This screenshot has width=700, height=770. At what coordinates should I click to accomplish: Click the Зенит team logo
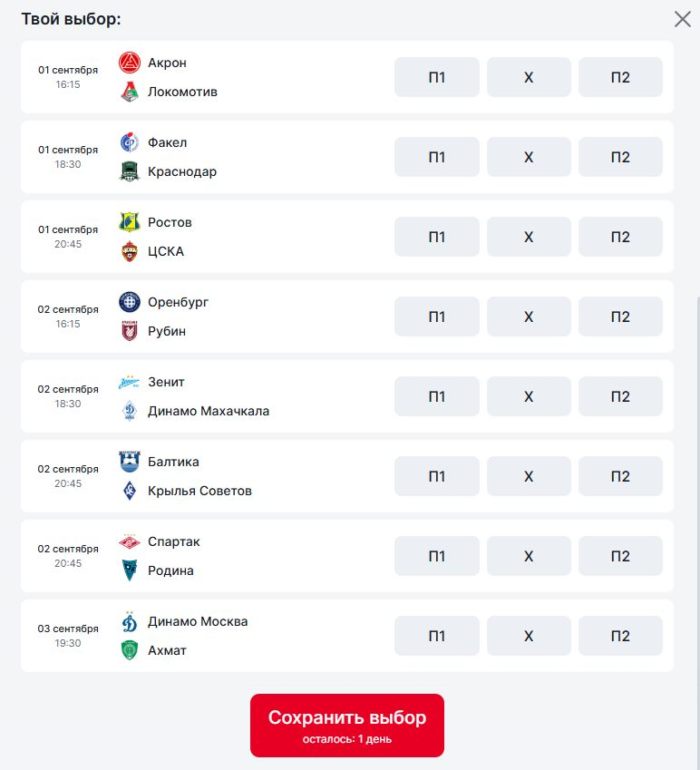[x=129, y=382]
